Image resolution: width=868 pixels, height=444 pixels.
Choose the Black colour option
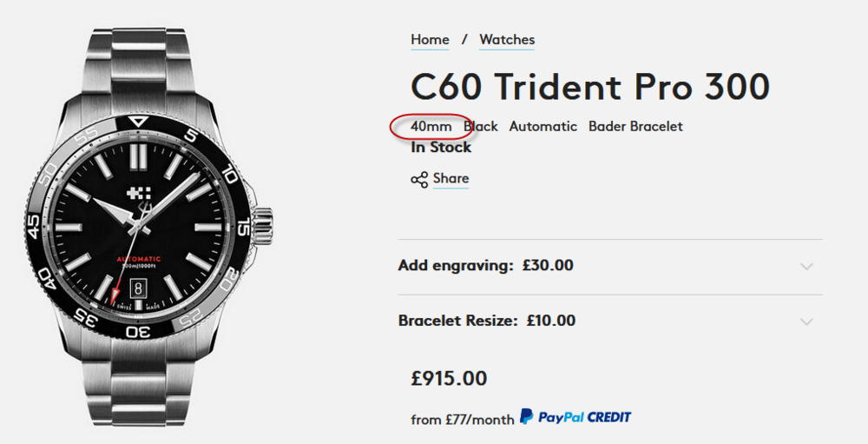tap(481, 127)
